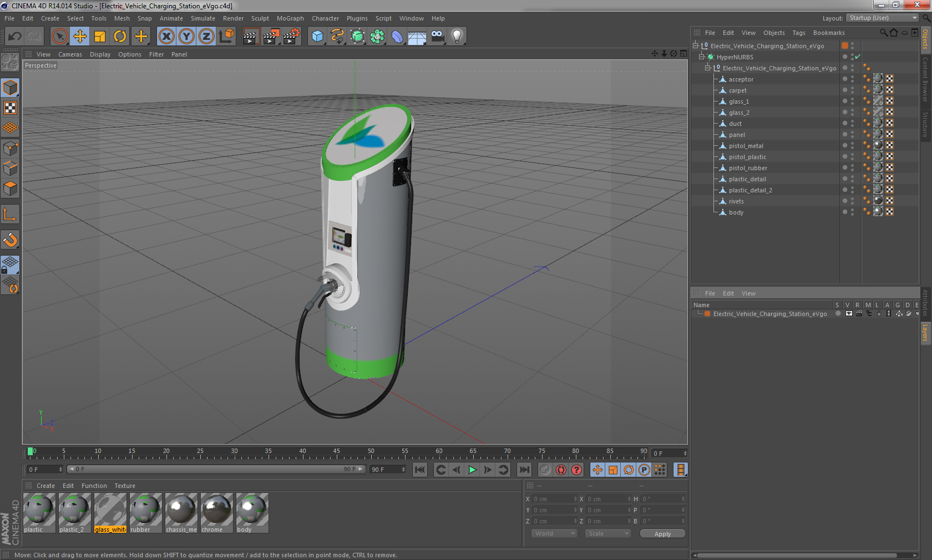Open material manager Texture menu

(125, 486)
